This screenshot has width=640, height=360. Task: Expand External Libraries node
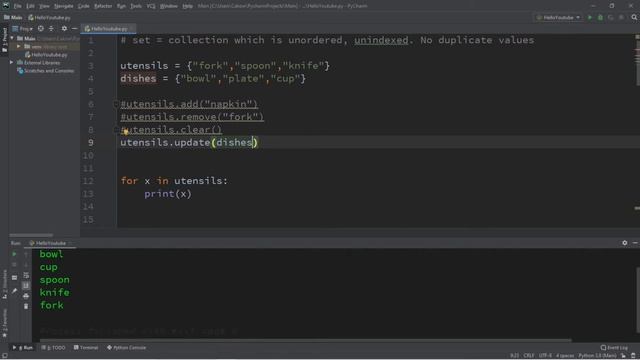[12, 62]
